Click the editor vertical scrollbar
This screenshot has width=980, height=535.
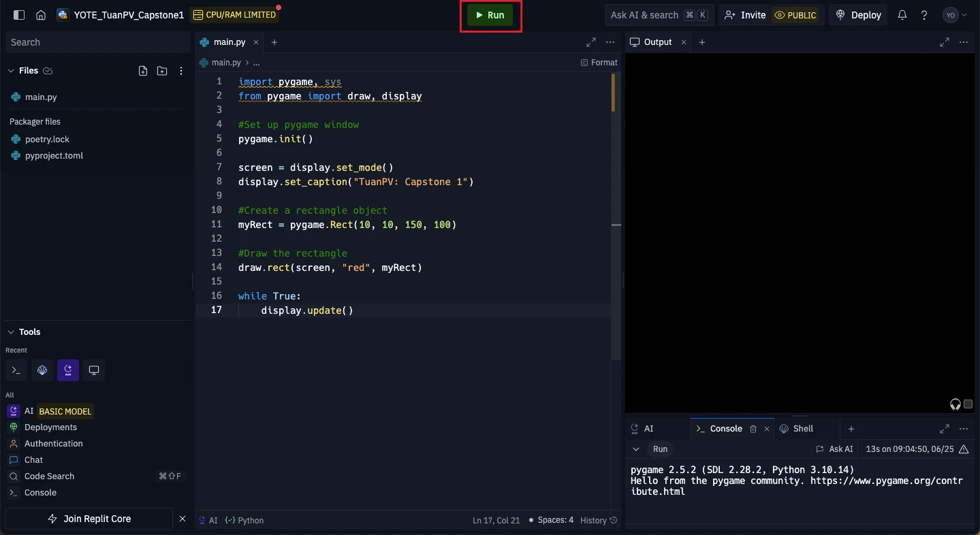pos(616,216)
